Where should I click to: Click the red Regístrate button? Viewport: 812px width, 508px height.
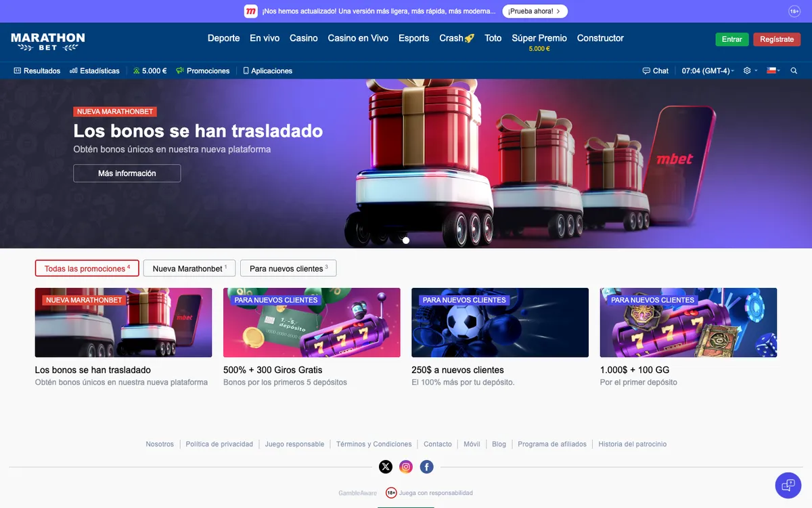point(777,39)
